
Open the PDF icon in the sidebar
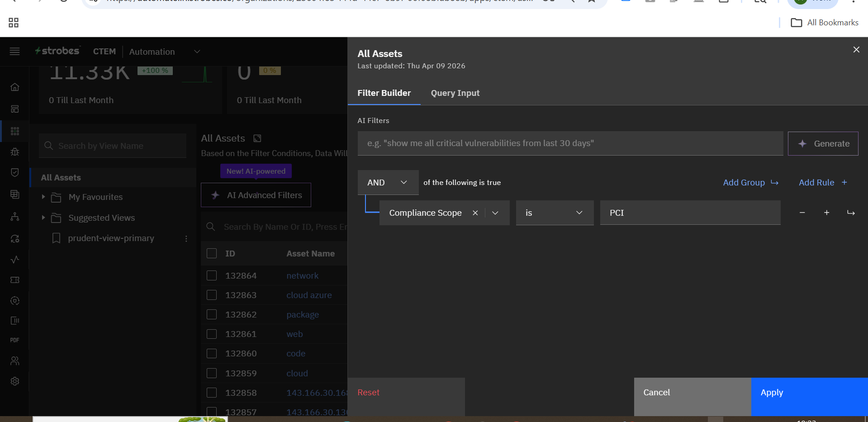tap(15, 340)
